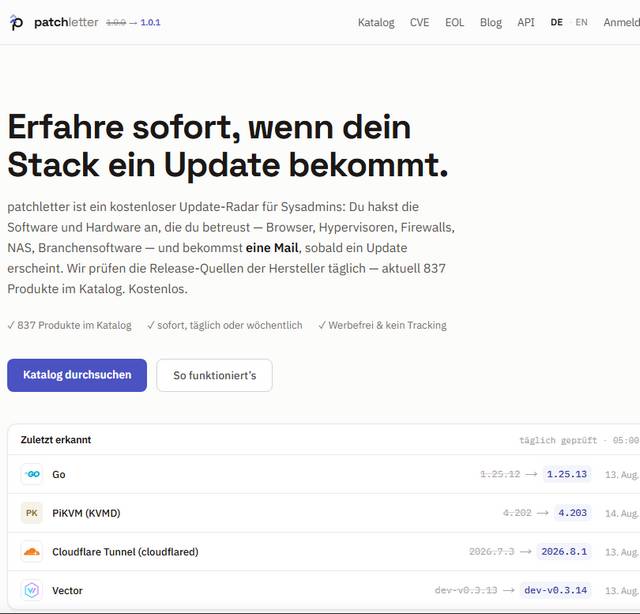Click the 4.203 version badge
This screenshot has width=640, height=614.
[x=573, y=513]
